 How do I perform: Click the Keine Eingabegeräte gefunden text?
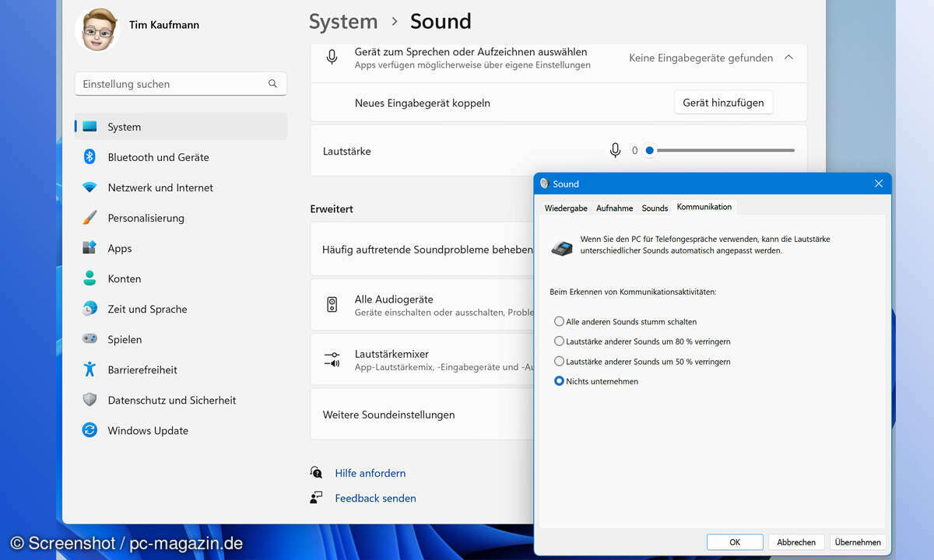tap(701, 58)
